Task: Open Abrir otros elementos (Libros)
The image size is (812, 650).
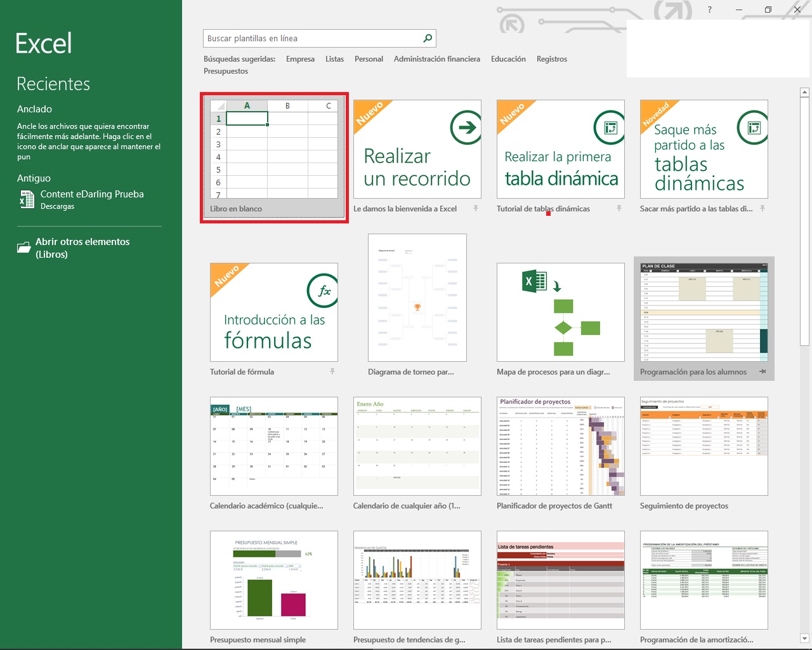Action: [x=82, y=248]
